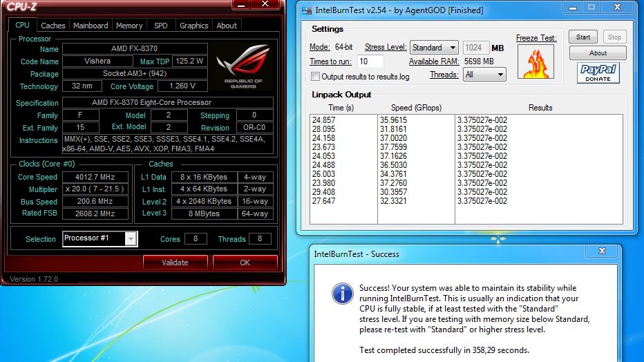
Task: Click the Mode label link
Action: 319,47
